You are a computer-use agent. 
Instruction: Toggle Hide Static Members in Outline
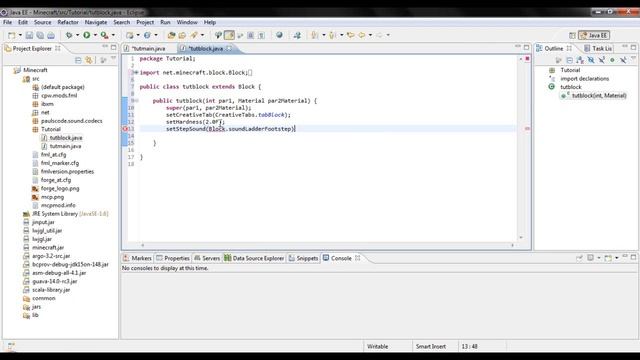click(x=602, y=60)
